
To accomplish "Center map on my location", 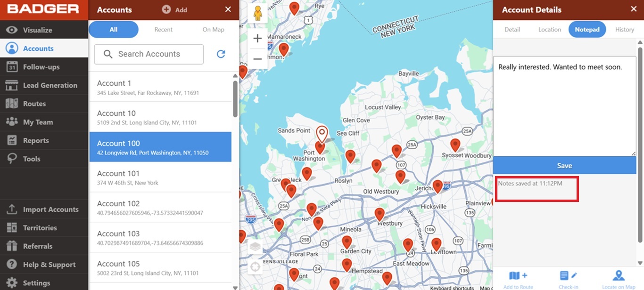I will (x=255, y=267).
